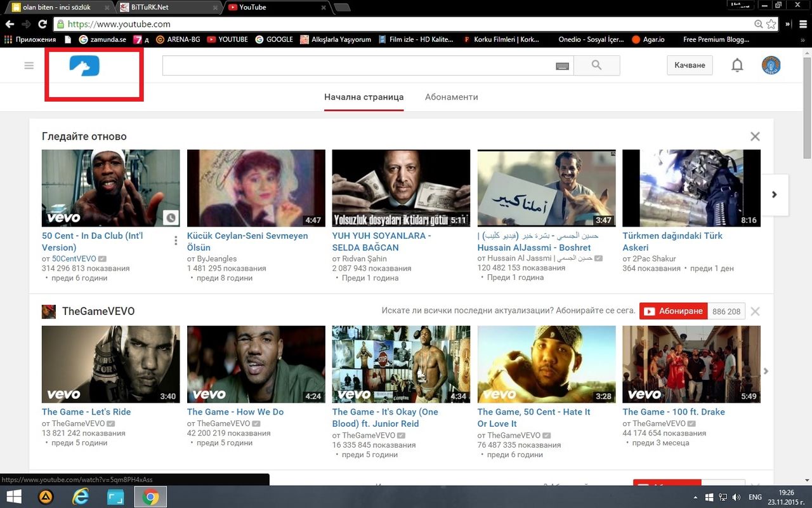
Task: Switch to the 'olan biten - inci sözlük' tab
Action: click(x=60, y=8)
